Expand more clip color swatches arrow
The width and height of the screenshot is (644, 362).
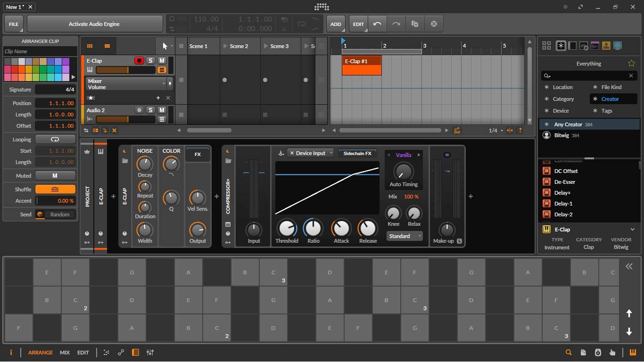pyautogui.click(x=73, y=77)
